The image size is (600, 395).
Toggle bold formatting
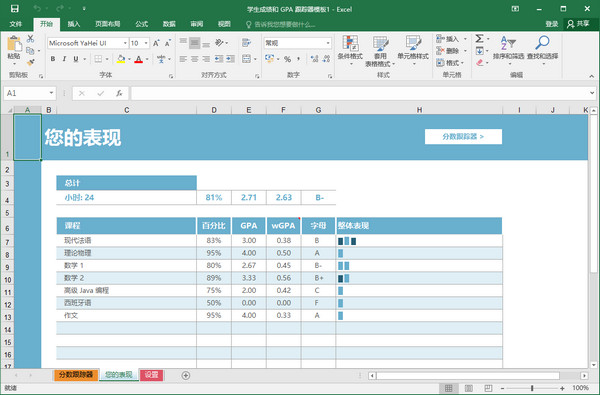click(x=53, y=59)
